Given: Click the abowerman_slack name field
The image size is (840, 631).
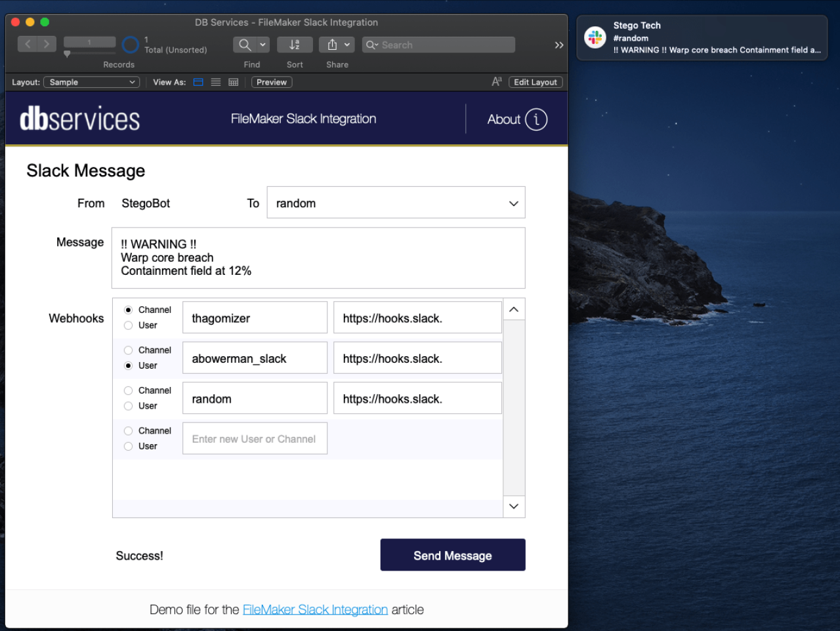Looking at the screenshot, I should coord(255,358).
